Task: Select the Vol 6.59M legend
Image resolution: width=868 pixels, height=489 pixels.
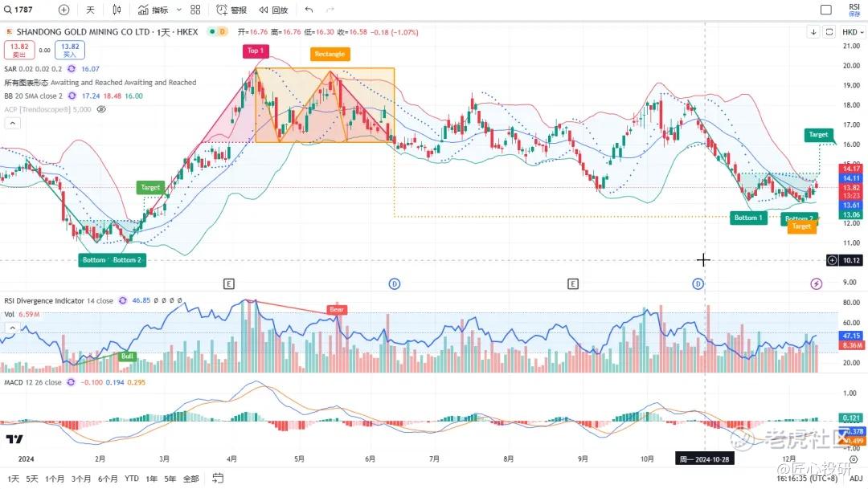Action: [x=23, y=314]
